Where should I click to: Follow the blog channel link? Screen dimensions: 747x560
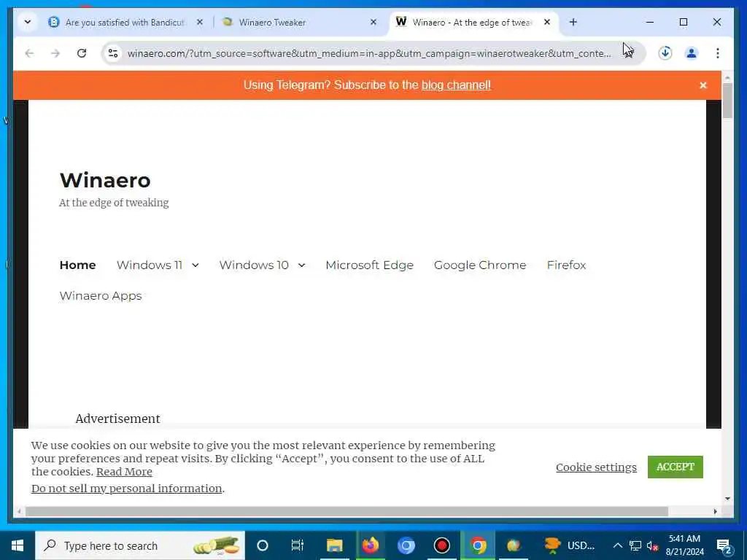click(456, 85)
